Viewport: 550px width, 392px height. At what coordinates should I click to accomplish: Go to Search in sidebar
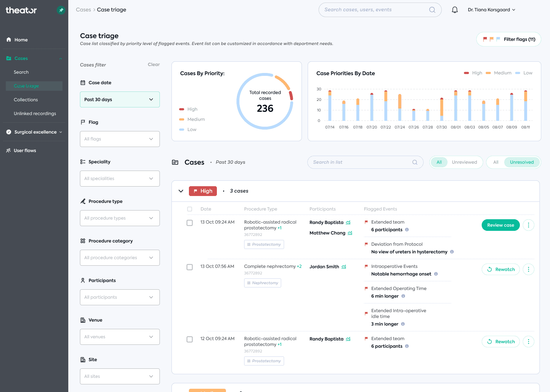21,72
